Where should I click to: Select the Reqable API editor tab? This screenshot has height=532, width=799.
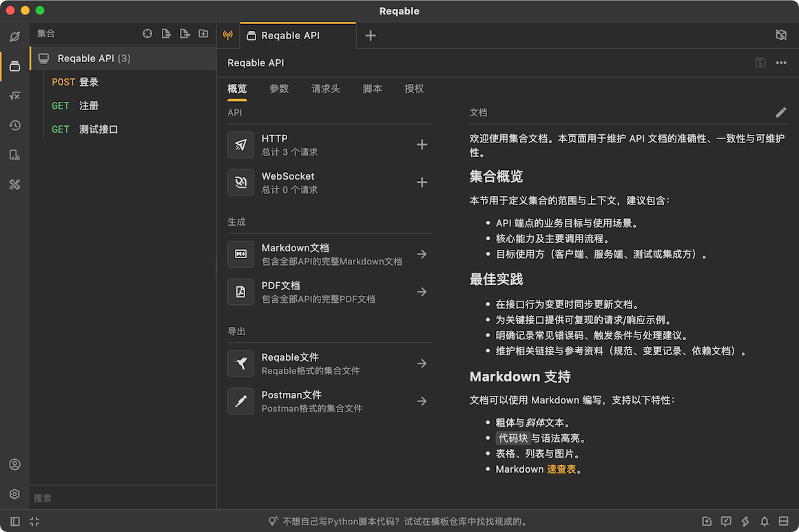(298, 36)
